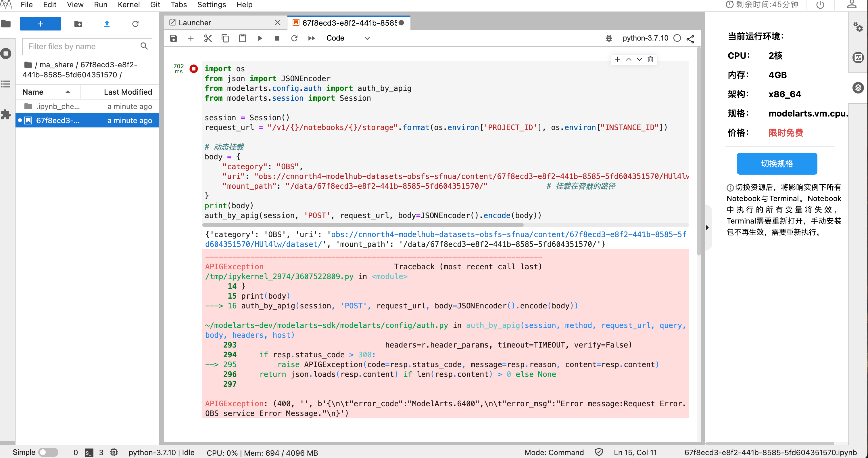Restart the kernel from the notebook toolbar
The width and height of the screenshot is (868, 458).
click(x=294, y=38)
